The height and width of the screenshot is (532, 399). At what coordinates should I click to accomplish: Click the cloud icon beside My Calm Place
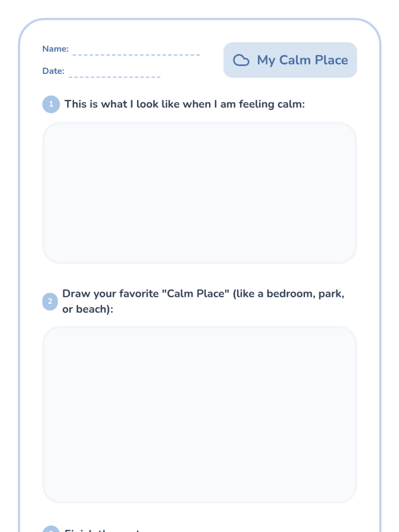coord(241,60)
